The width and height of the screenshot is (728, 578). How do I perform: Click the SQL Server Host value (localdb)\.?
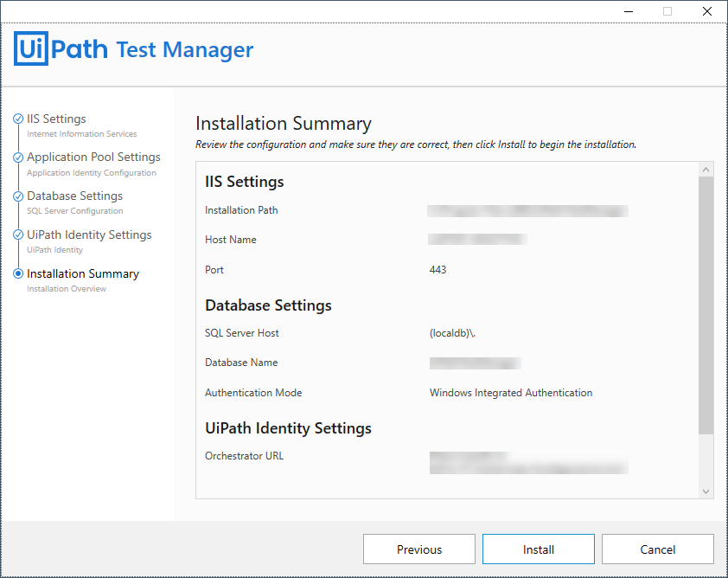453,333
